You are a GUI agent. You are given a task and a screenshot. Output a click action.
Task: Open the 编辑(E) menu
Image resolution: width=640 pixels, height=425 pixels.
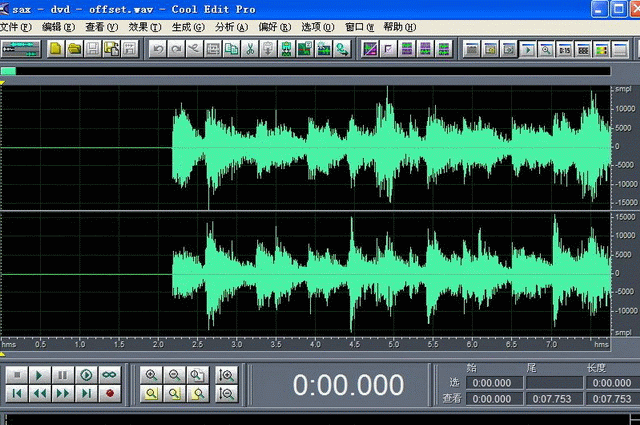point(58,27)
